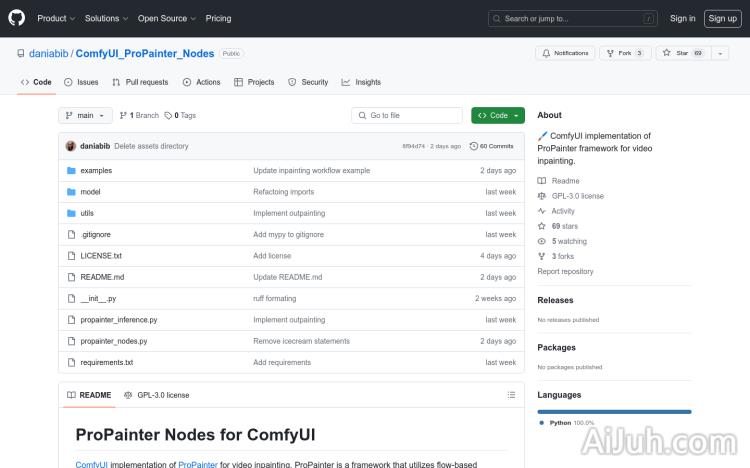
Task: Star the repository
Action: (684, 53)
